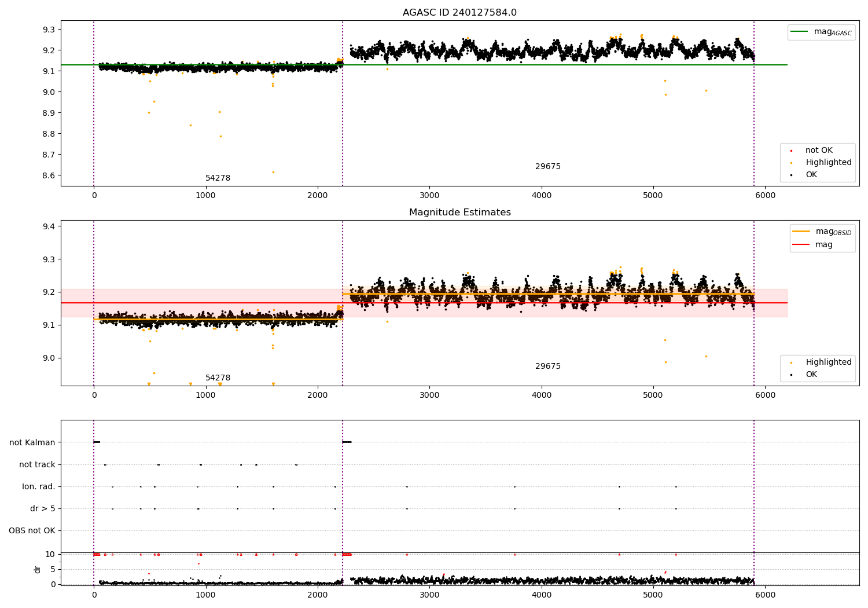Click the red mag line in Magnitude Estimates panel
The height and width of the screenshot is (608, 868).
click(x=424, y=303)
